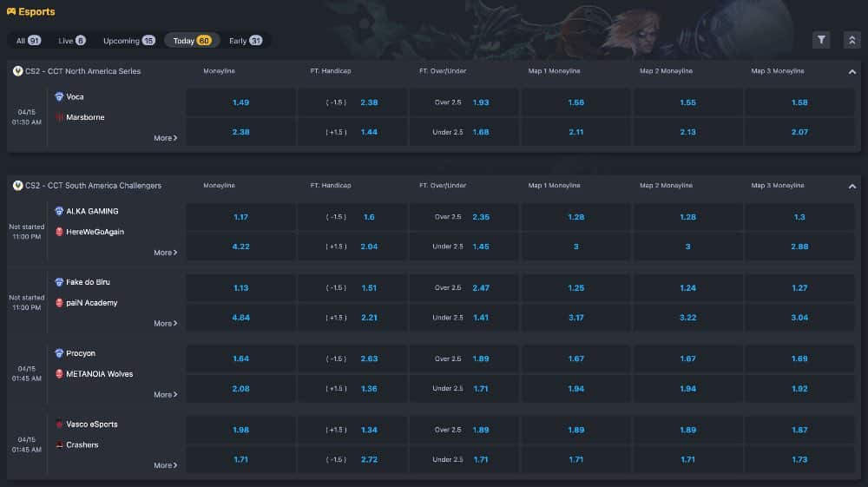Click the HereWeGoAgain team logo
The height and width of the screenshot is (487, 868).
59,232
